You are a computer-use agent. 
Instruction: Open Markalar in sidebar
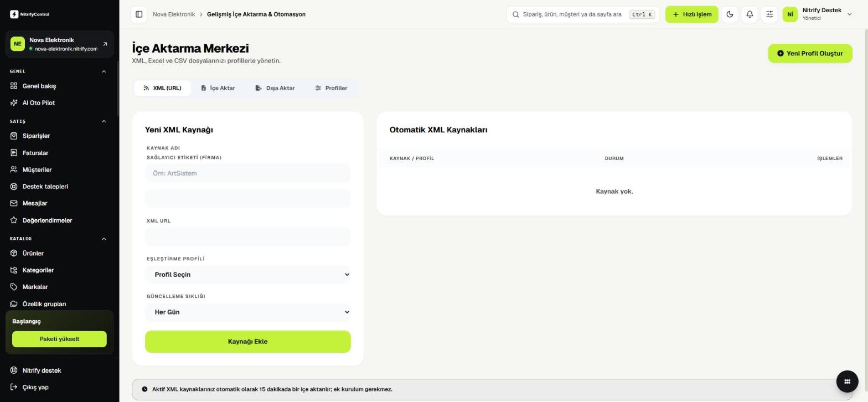pyautogui.click(x=59, y=287)
